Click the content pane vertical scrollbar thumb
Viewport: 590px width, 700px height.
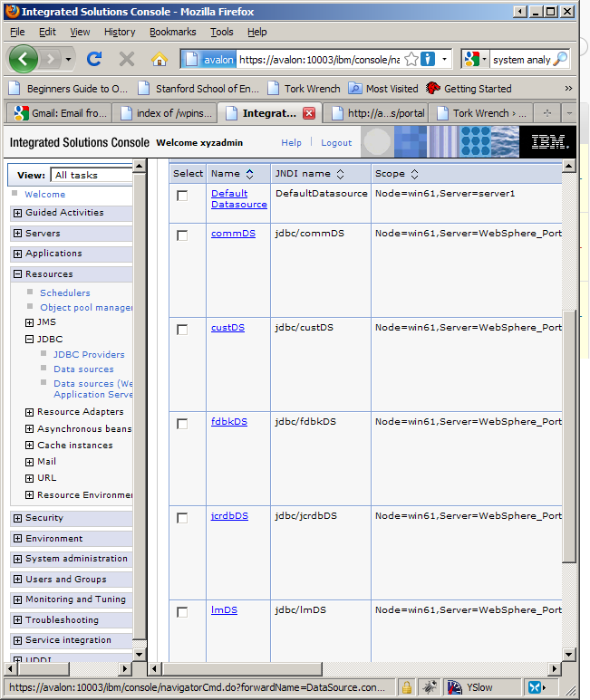(568, 436)
